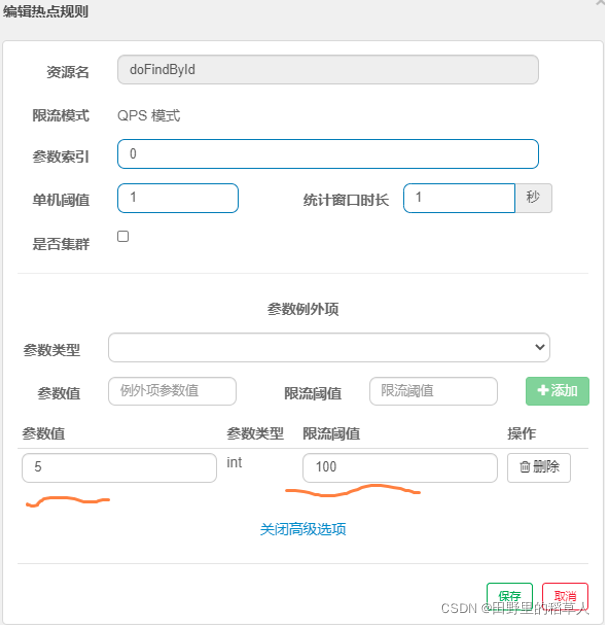Click the trash icon in 删除 button
The height and width of the screenshot is (625, 605).
click(525, 467)
